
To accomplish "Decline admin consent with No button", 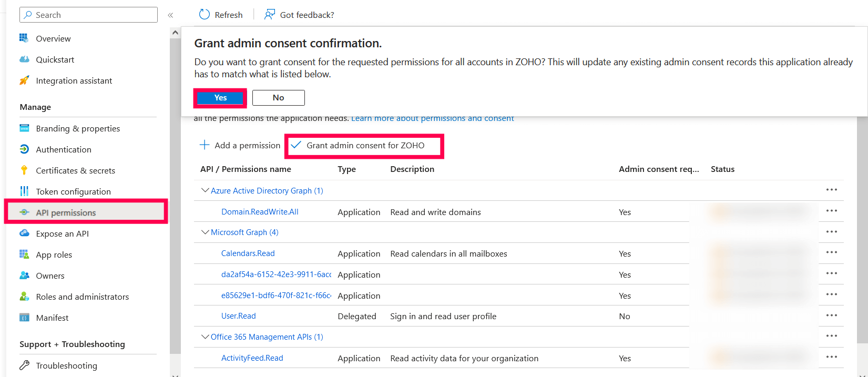I will 278,98.
